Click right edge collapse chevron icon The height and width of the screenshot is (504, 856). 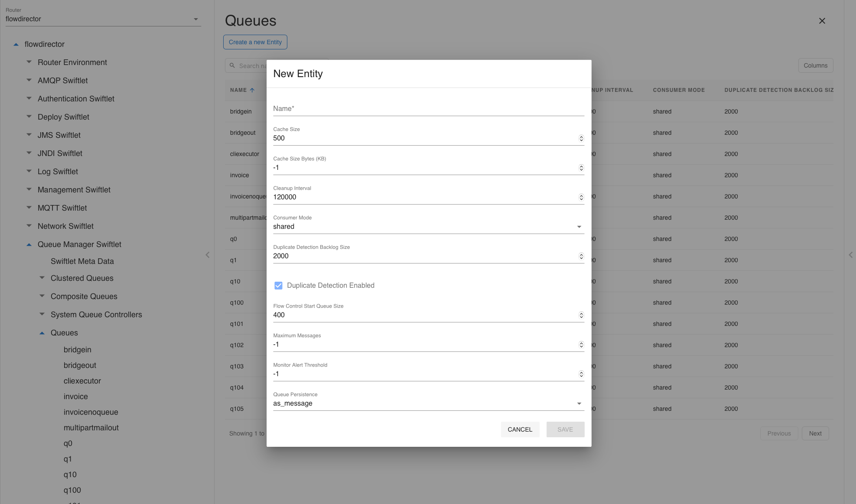pyautogui.click(x=850, y=255)
